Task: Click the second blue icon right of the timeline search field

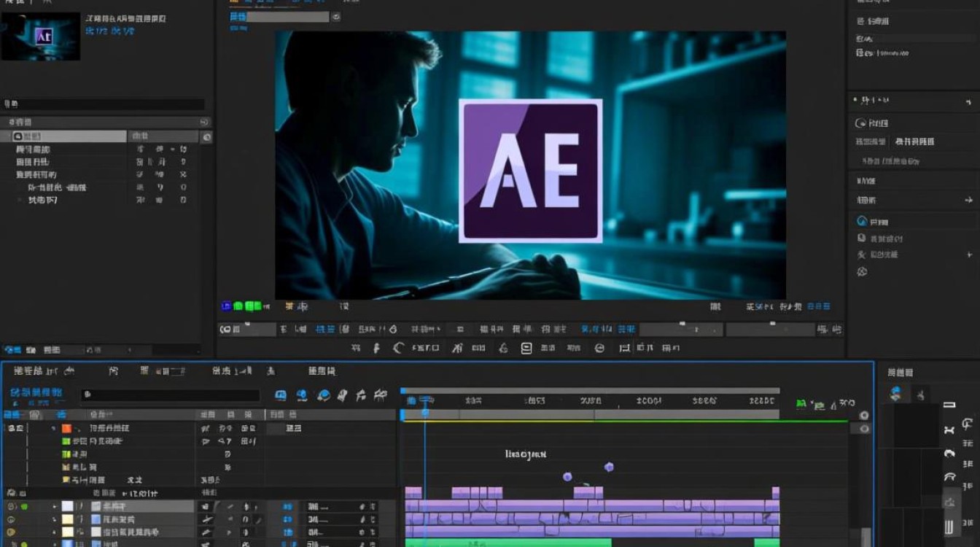Action: click(x=302, y=395)
